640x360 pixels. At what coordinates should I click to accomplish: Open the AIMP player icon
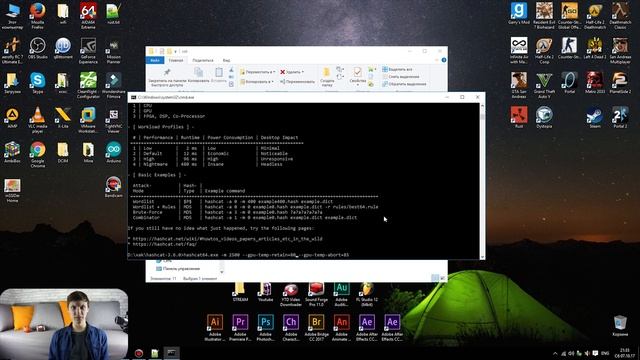coord(12,118)
